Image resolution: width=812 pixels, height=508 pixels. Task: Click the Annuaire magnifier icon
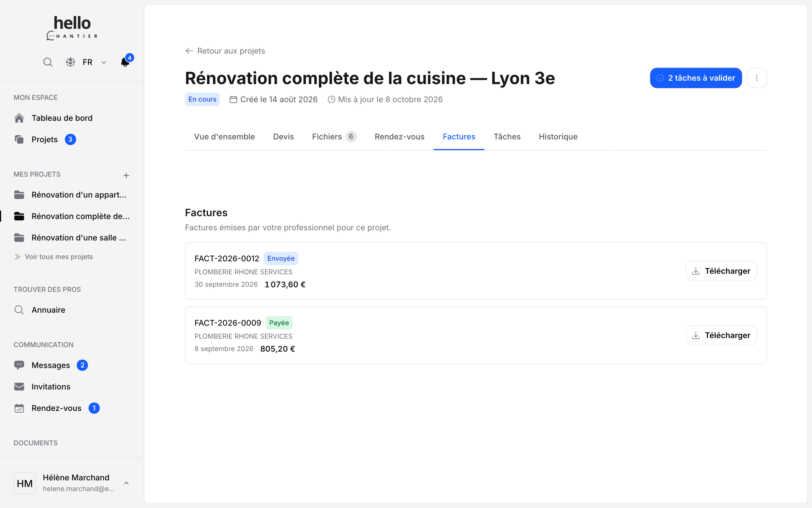(x=19, y=310)
